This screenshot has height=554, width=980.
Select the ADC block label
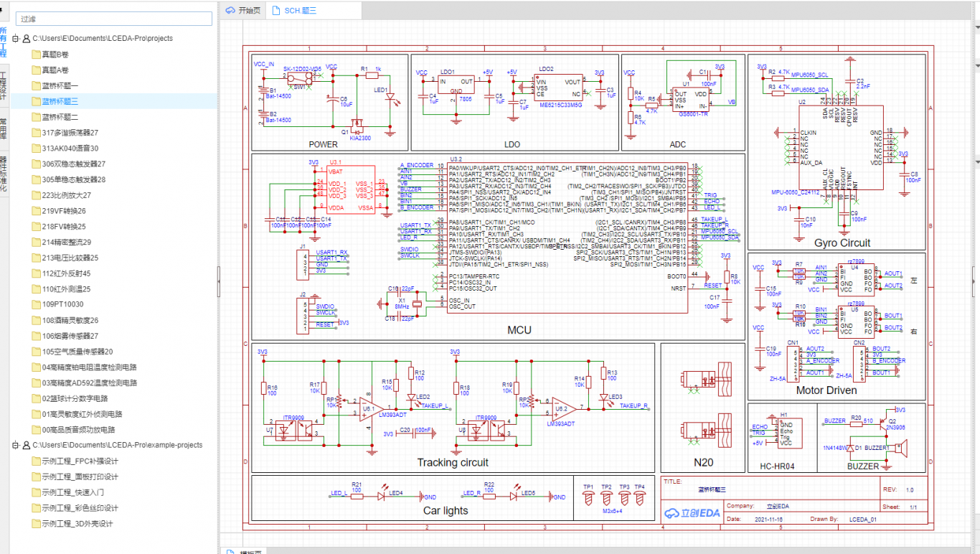coord(677,144)
